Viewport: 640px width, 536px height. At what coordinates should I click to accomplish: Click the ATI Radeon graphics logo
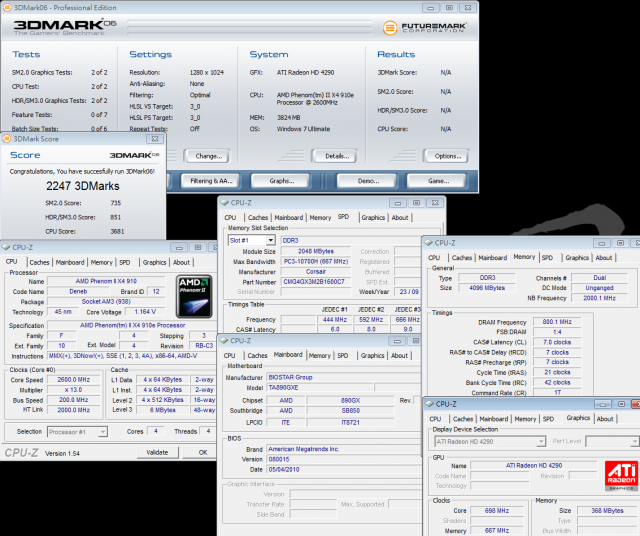(x=621, y=476)
